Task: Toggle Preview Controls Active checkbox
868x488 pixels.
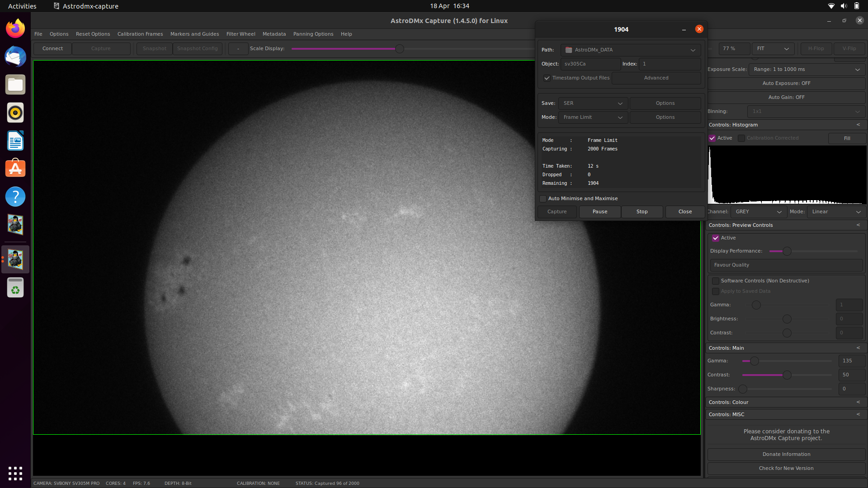Action: tap(716, 238)
